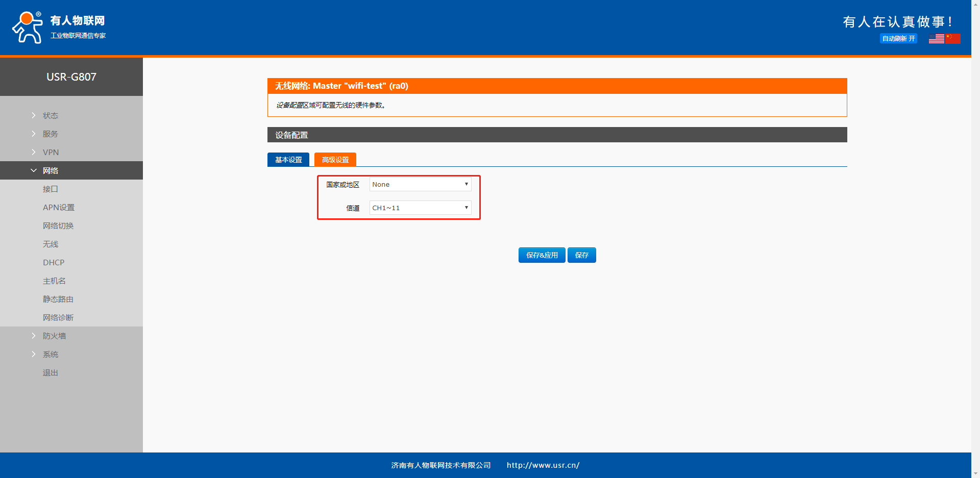Open the 国家或地区 dropdown

click(x=420, y=185)
